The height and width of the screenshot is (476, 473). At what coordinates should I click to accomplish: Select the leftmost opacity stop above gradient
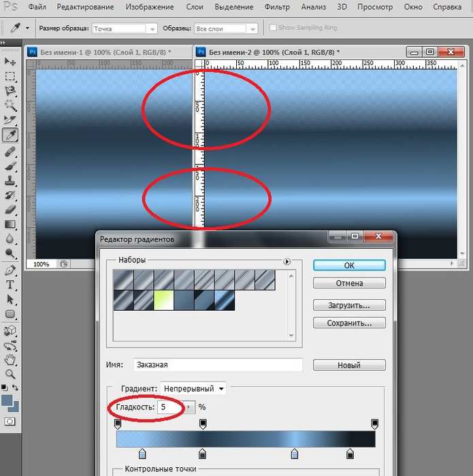pyautogui.click(x=118, y=424)
